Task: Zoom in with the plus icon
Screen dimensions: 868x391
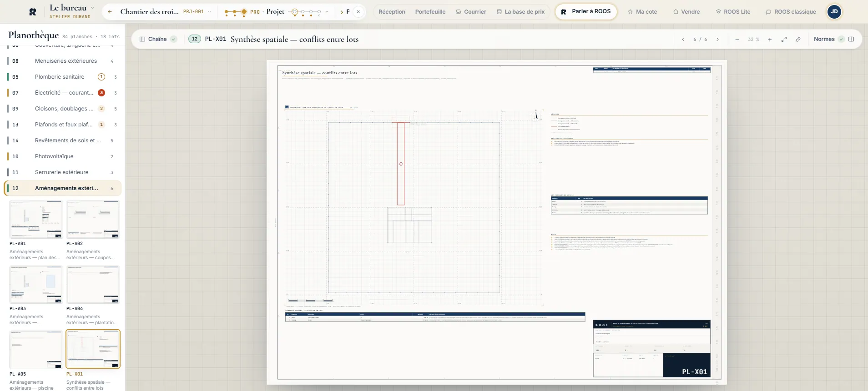Action: coord(770,40)
